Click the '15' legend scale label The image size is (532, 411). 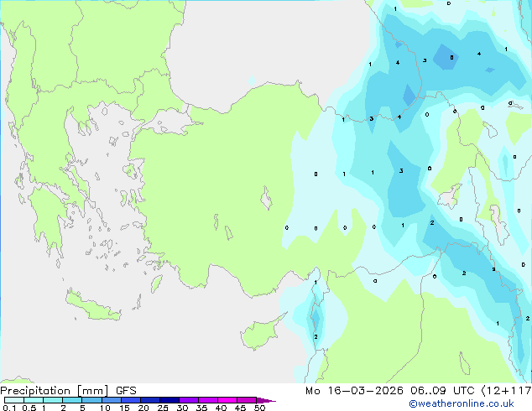point(124,408)
